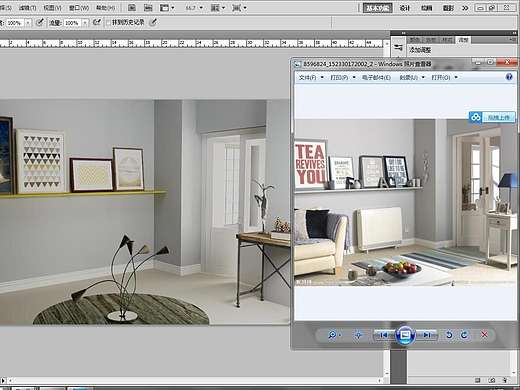Open 刻录(U) menu in Photo Viewer
The image size is (520, 390).
tap(412, 77)
